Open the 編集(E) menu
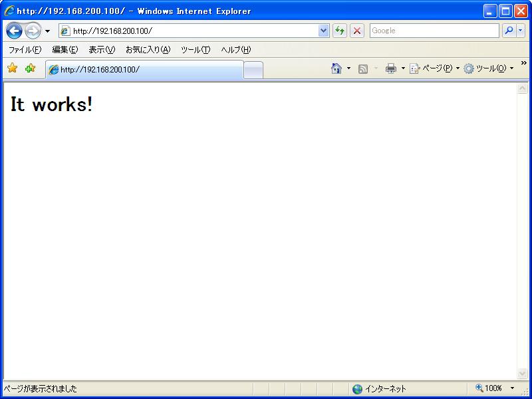Viewport: 532px width, 399px height. (x=65, y=50)
